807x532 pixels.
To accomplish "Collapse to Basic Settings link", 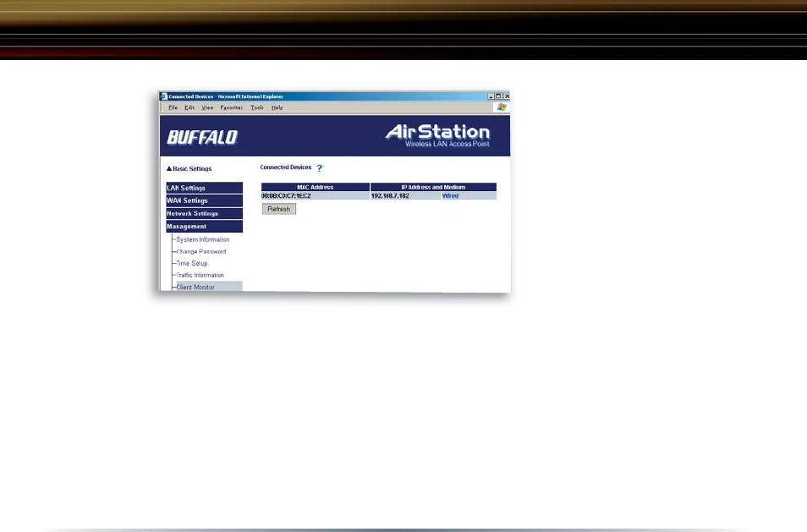I will click(x=189, y=169).
